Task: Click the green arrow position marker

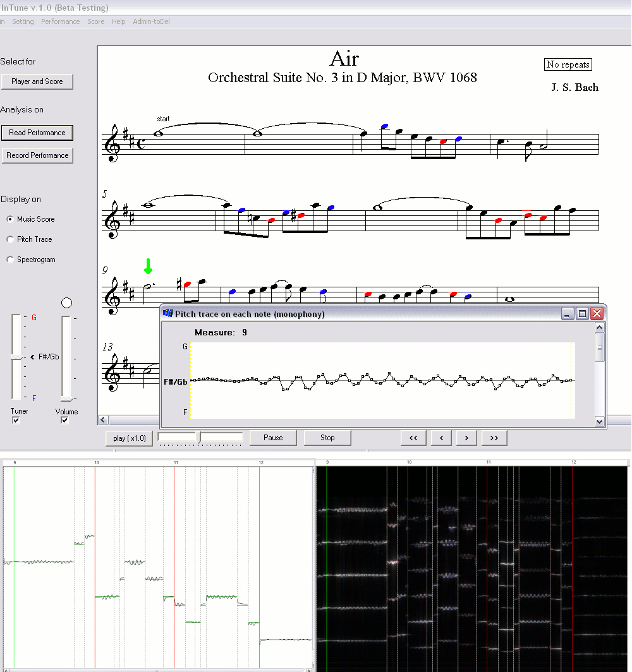Action: click(x=148, y=266)
